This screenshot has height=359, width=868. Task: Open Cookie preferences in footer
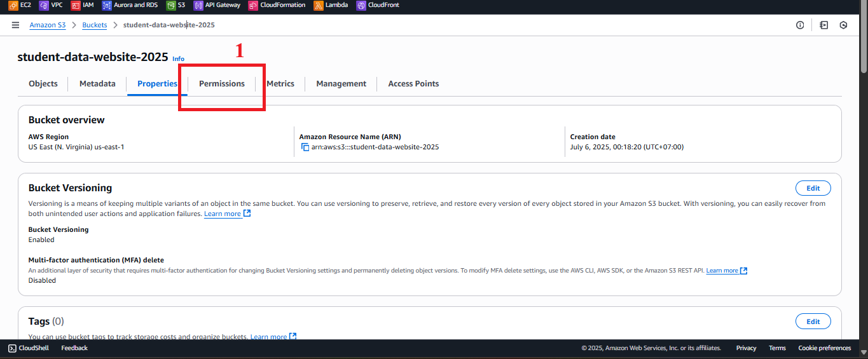(x=825, y=348)
